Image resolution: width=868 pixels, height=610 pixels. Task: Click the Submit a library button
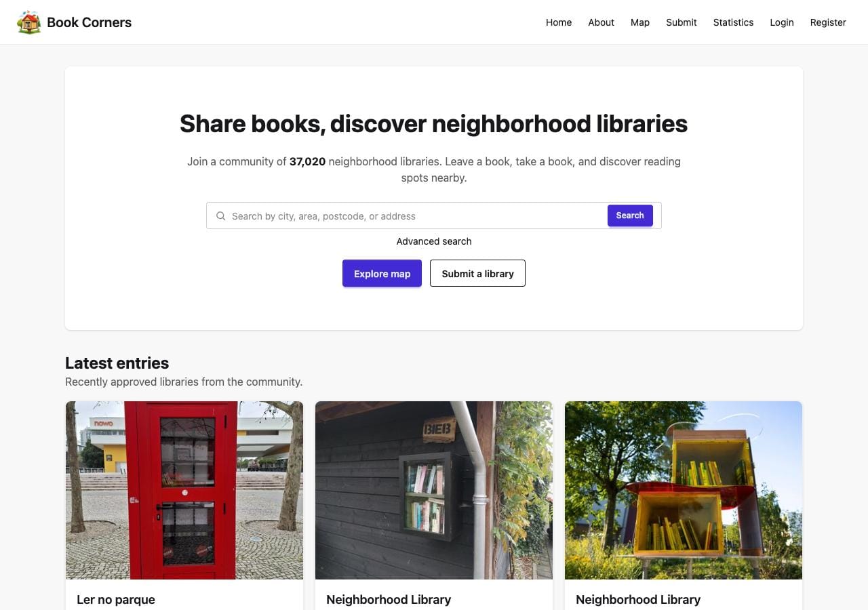pos(477,273)
